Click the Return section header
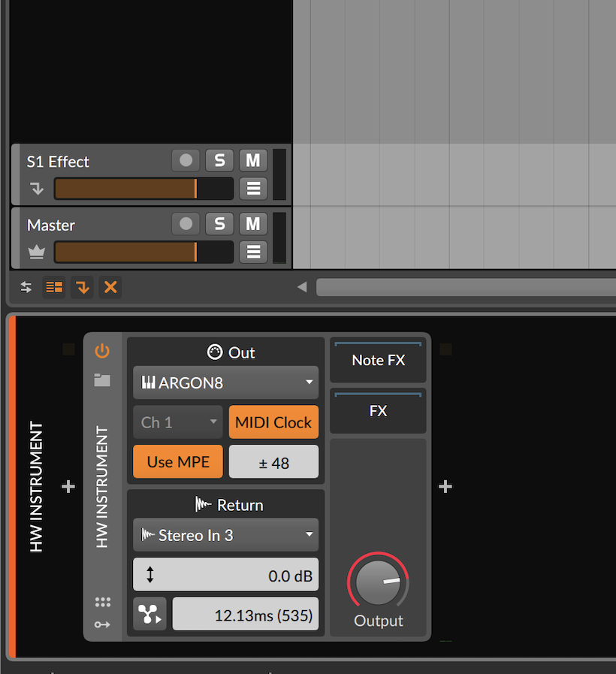The image size is (616, 674). (x=228, y=505)
